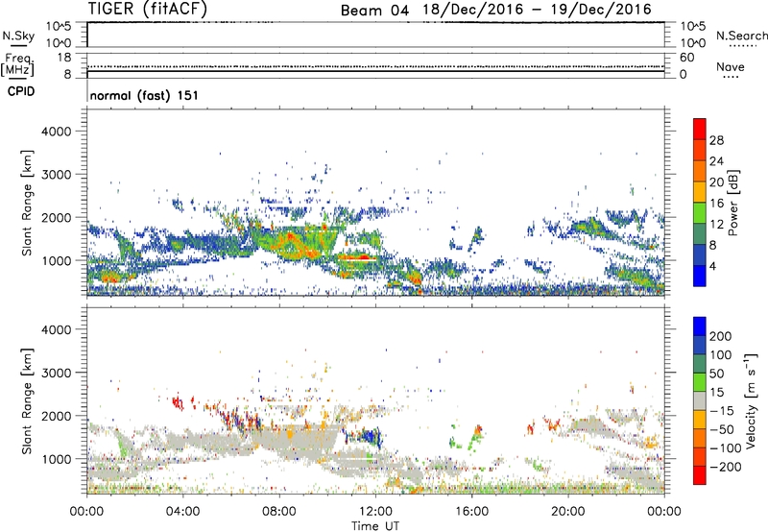Click '3000' on the velocity panel axis
The width and height of the screenshot is (768, 532).
(x=57, y=373)
